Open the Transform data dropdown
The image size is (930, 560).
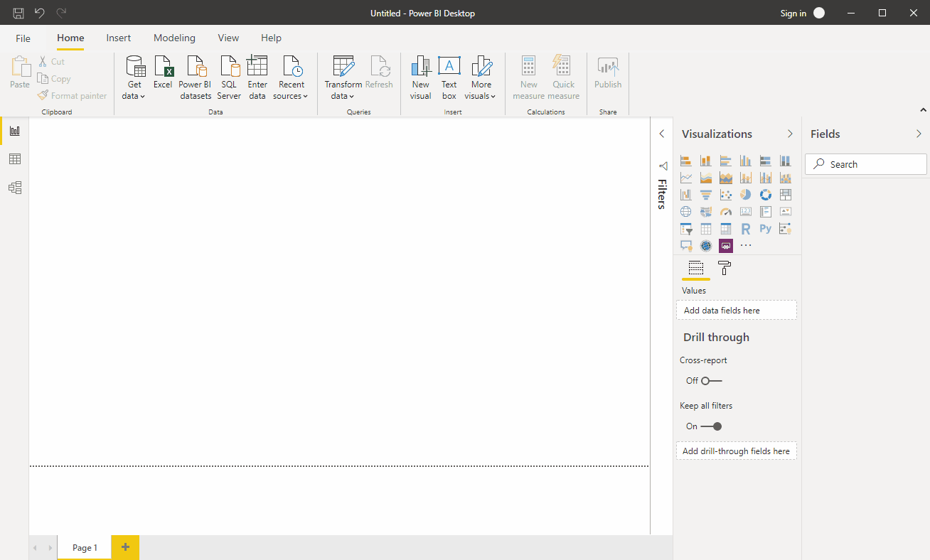point(343,79)
